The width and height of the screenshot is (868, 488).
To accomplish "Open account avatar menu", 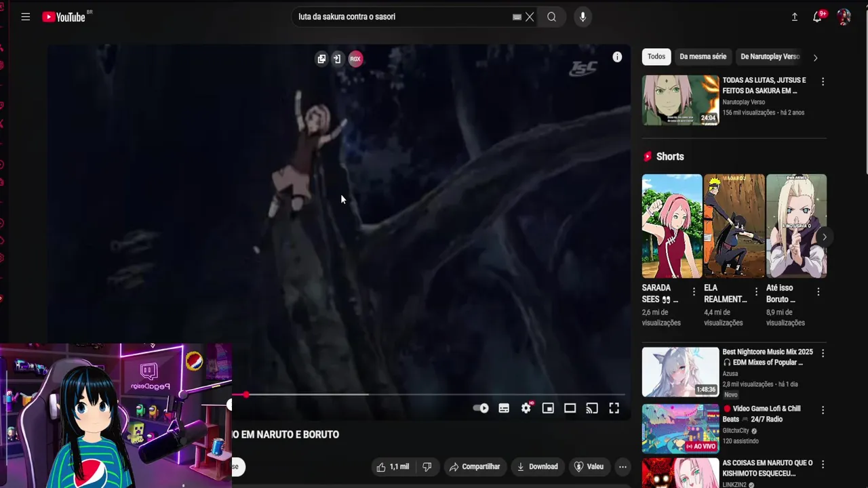I will (844, 17).
